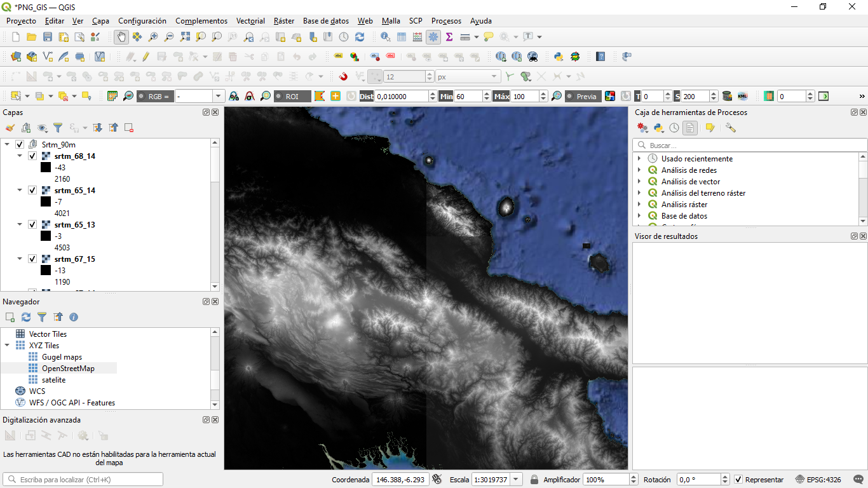Click the SCP add ROI plus icon
Image resolution: width=868 pixels, height=488 pixels.
tap(335, 96)
